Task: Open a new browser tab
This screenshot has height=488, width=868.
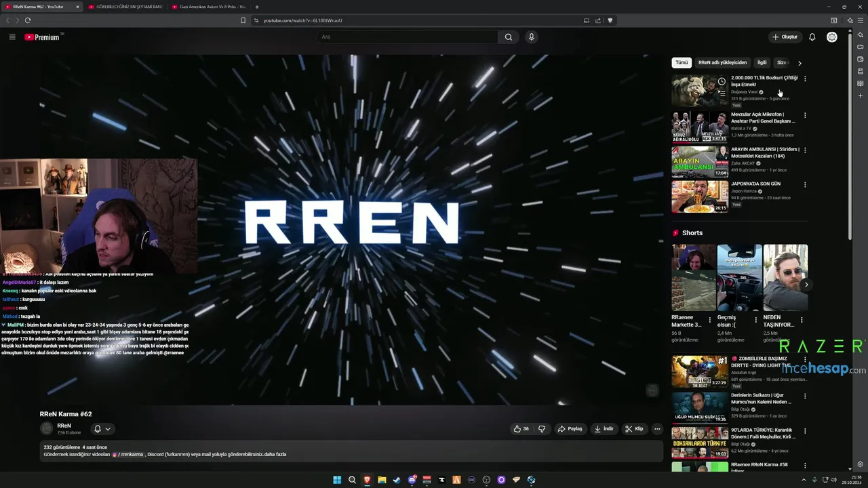Action: [x=256, y=7]
